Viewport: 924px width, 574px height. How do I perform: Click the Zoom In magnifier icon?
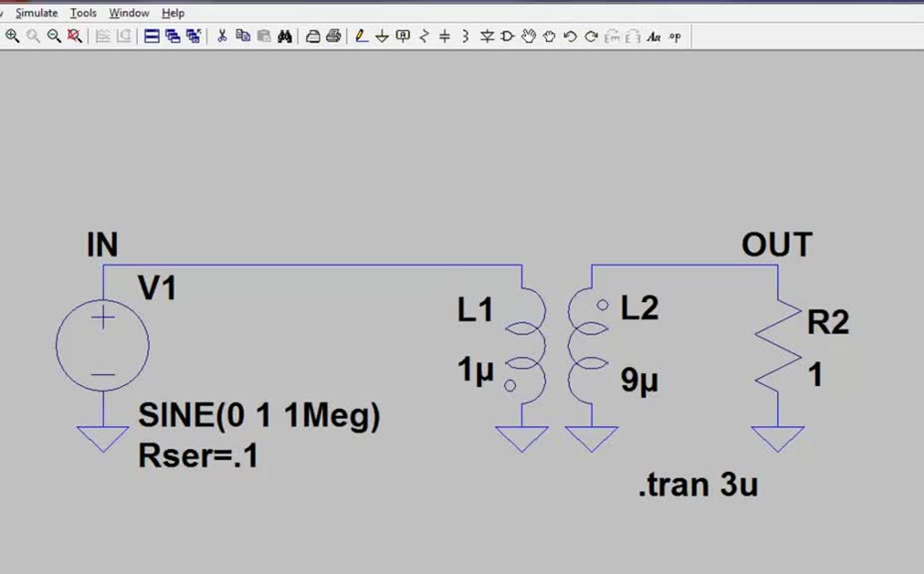[x=12, y=36]
